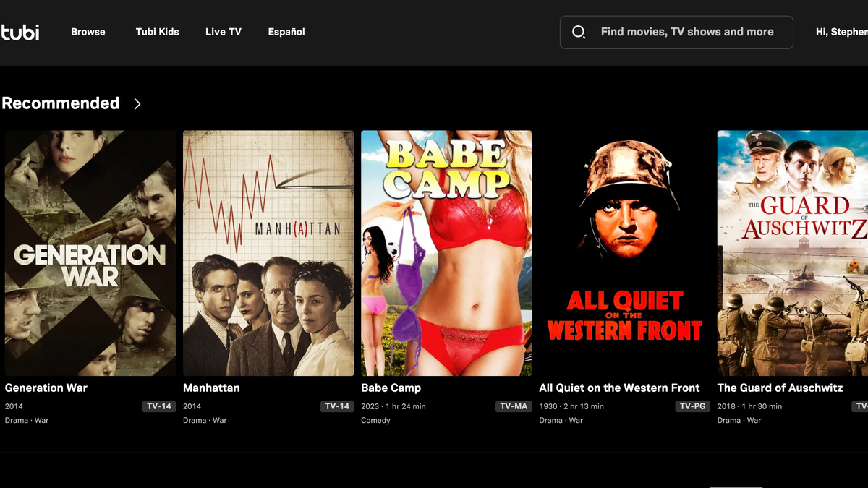Open The Guard of Auschwitz poster

pyautogui.click(x=793, y=253)
